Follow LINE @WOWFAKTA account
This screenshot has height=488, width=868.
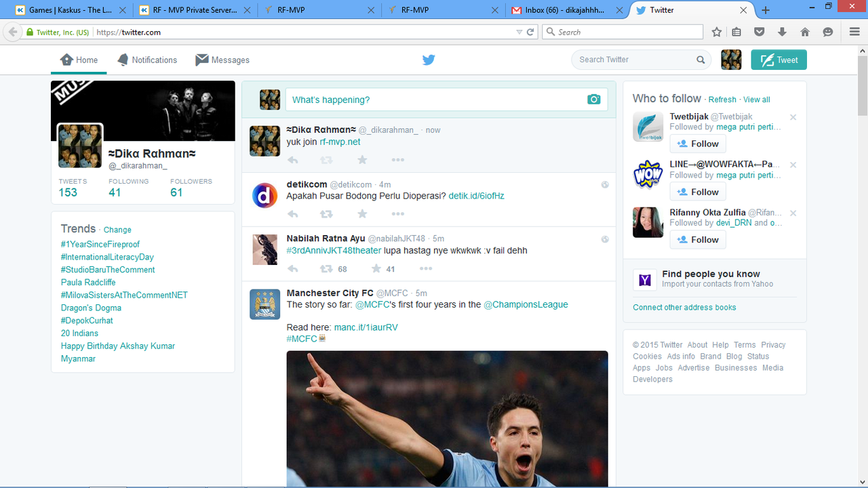pos(698,192)
